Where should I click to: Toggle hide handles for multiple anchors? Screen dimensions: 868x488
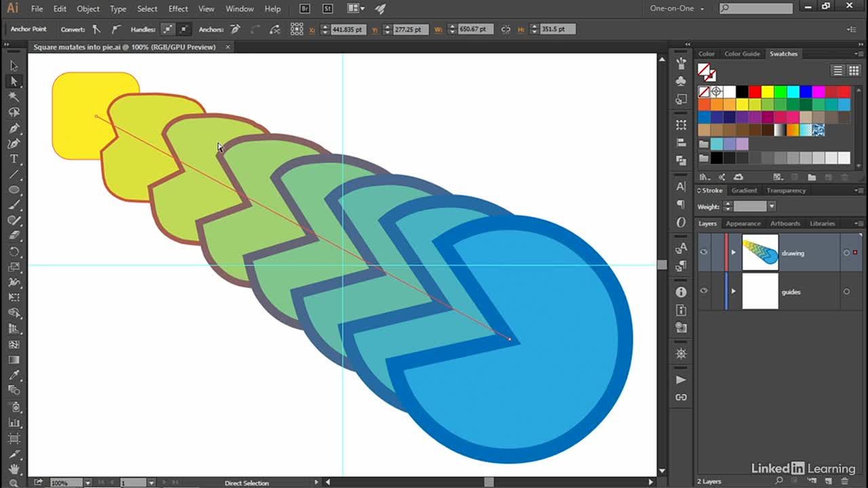(184, 29)
